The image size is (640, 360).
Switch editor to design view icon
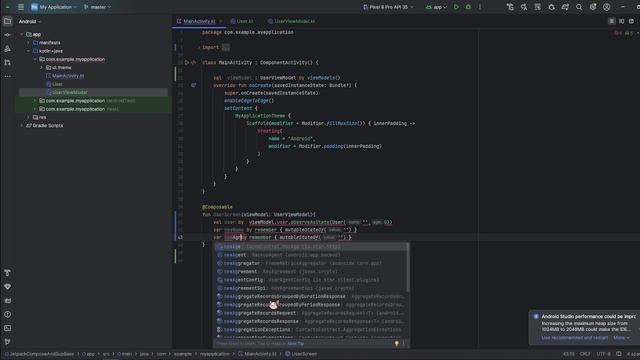coord(631,21)
